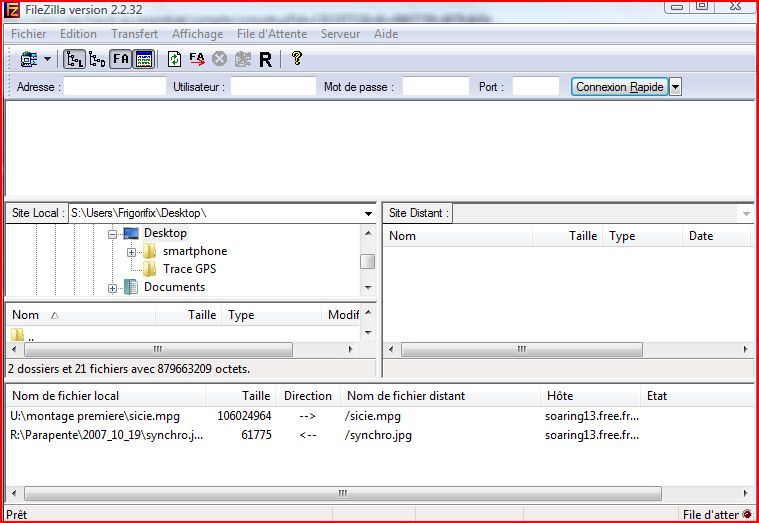Collapse the Desktop tree node
This screenshot has width=759, height=523.
[x=112, y=234]
